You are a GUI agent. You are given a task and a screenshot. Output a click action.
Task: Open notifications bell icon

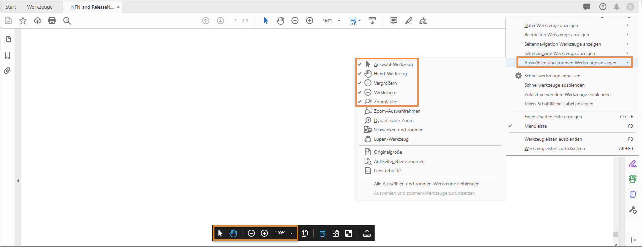(617, 7)
